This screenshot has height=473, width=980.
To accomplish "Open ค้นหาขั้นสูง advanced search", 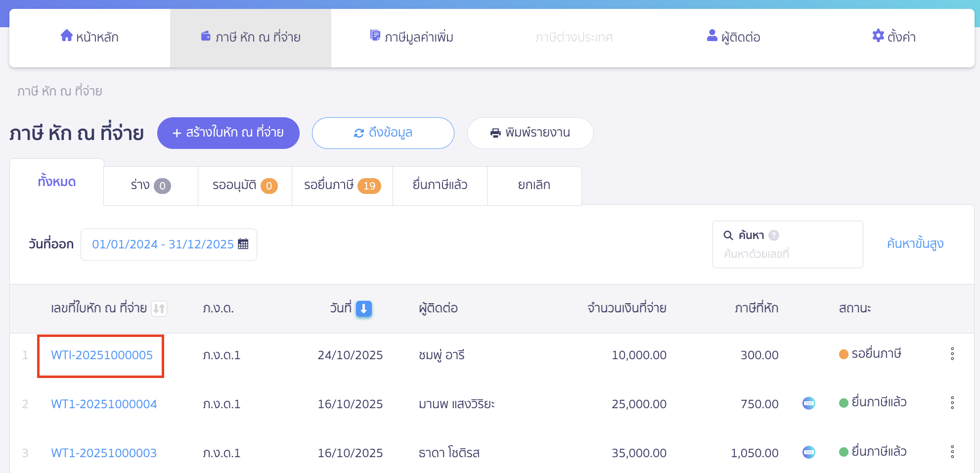I will [914, 243].
